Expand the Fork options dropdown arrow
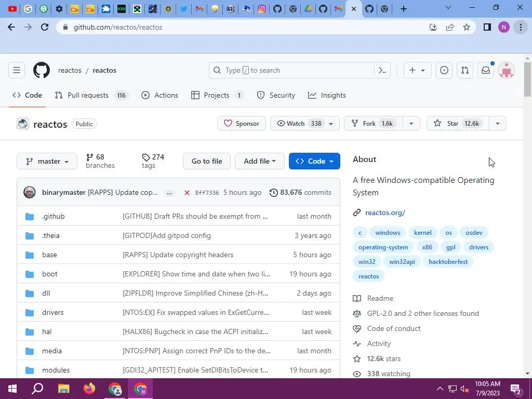This screenshot has width=532, height=399. point(411,124)
